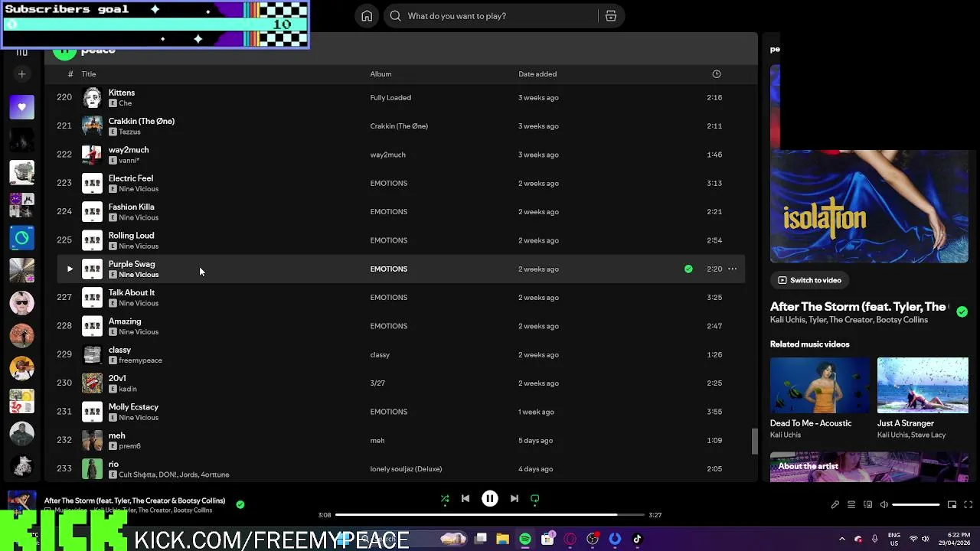This screenshot has width=980, height=551.
Task: Select the track row way2much
Action: click(x=401, y=155)
